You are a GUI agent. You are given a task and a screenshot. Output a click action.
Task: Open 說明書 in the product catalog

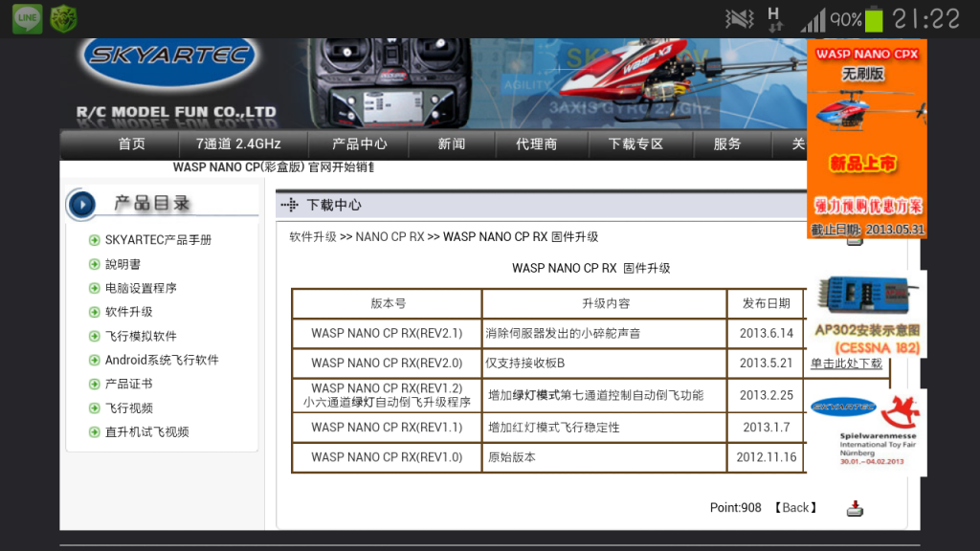click(122, 264)
